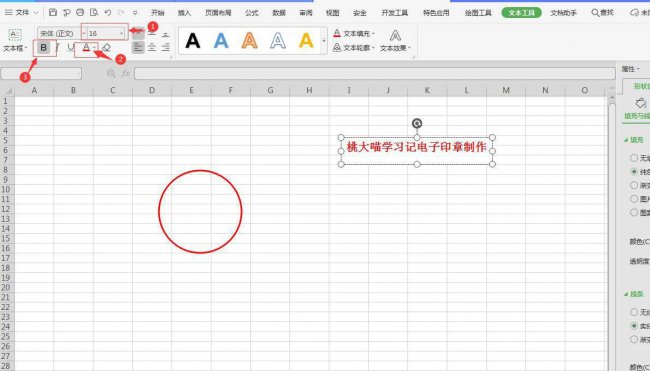Select the Pattern fill (图案) radio under 填充

[634, 213]
